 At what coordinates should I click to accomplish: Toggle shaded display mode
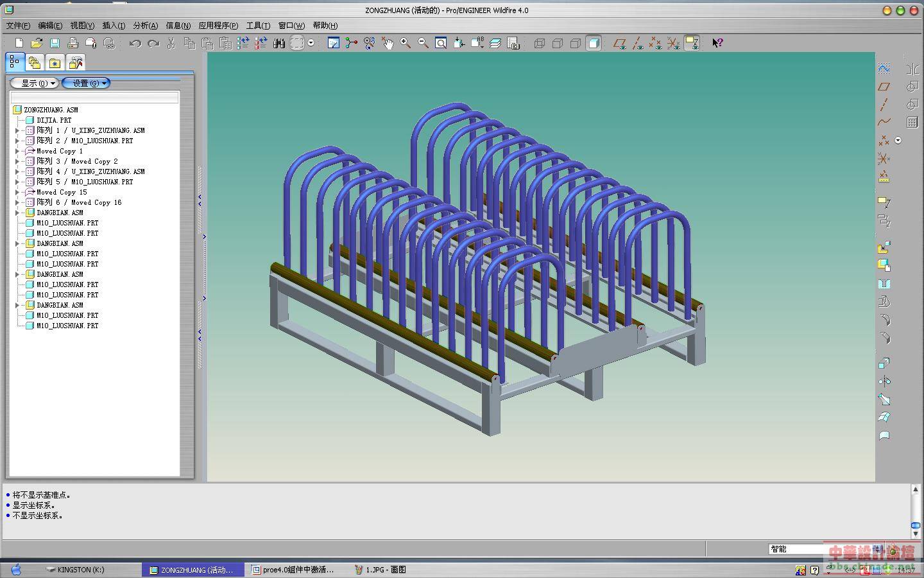pos(594,43)
